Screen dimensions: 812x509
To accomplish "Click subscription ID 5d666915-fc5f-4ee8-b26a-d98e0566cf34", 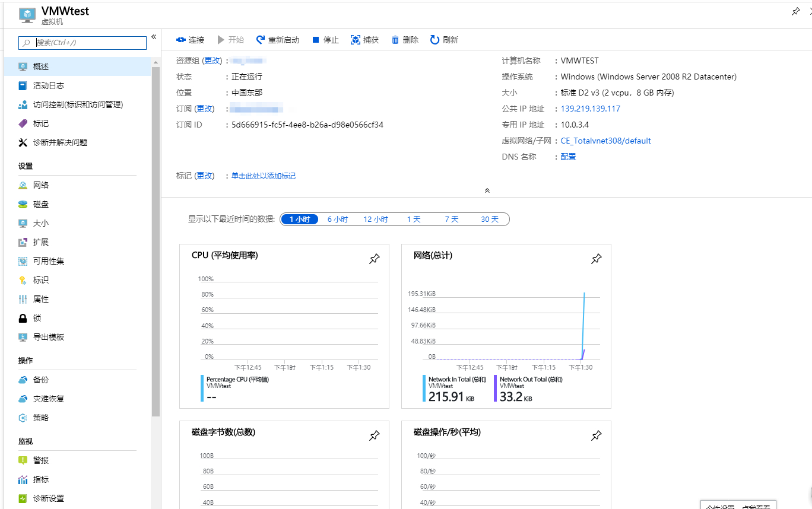I will [307, 125].
